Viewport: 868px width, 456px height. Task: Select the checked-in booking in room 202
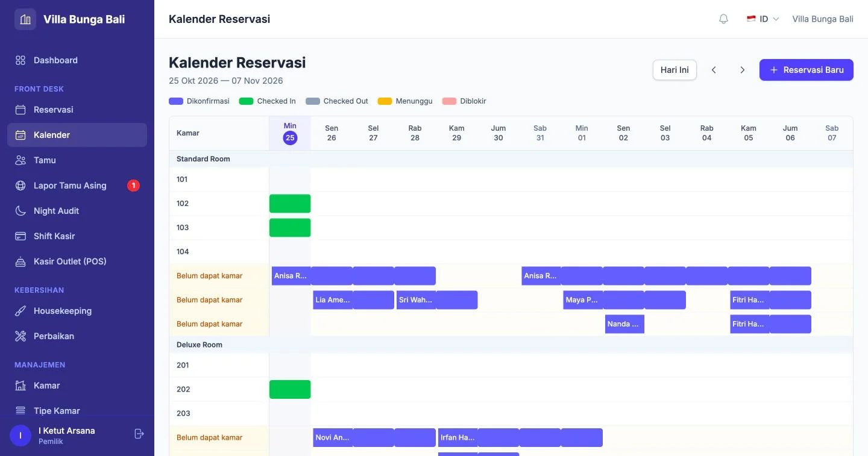pyautogui.click(x=290, y=389)
